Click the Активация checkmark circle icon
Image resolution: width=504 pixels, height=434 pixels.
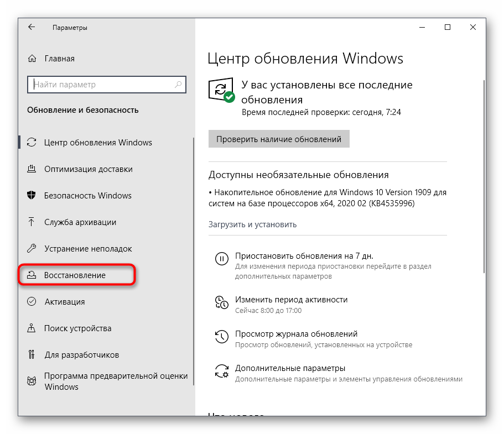32,301
